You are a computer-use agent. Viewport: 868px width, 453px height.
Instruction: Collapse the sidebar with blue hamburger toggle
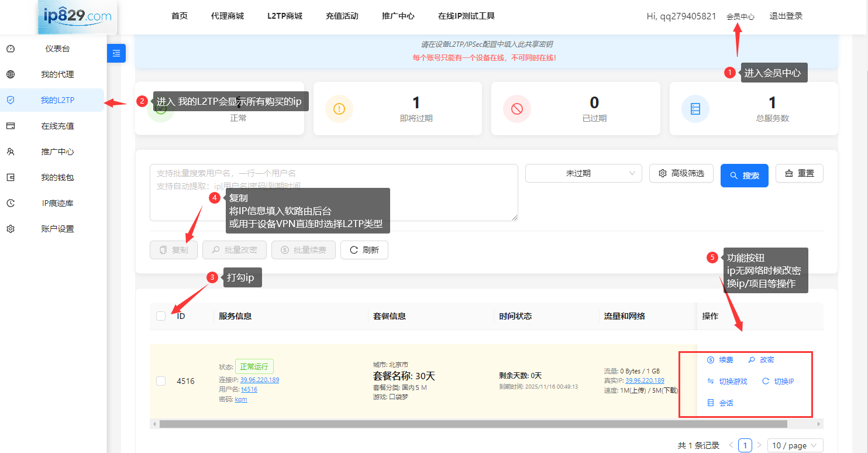[x=116, y=53]
